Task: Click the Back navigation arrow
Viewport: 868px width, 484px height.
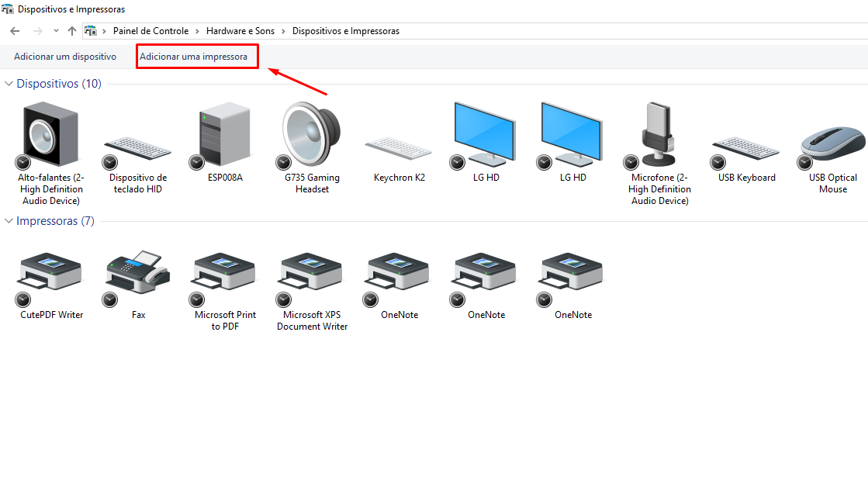Action: click(15, 31)
